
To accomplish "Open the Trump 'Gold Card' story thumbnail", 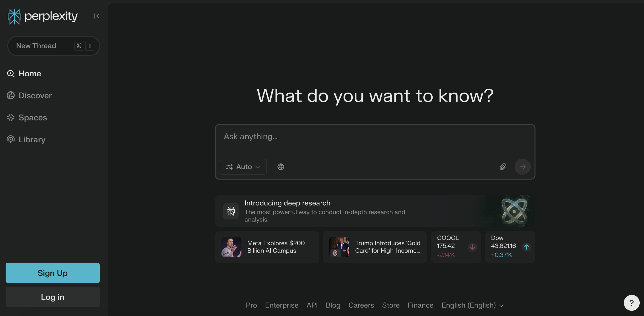I will click(x=339, y=247).
